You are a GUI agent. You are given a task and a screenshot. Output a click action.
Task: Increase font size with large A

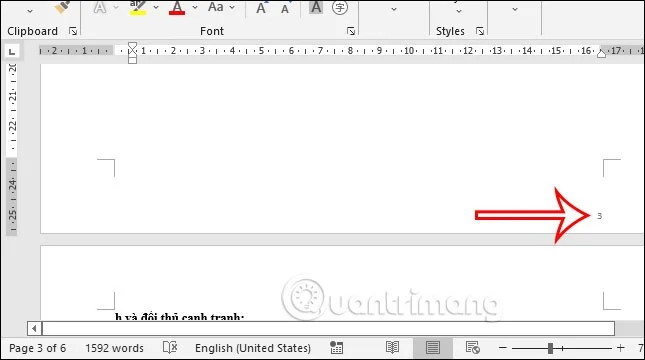pos(261,8)
